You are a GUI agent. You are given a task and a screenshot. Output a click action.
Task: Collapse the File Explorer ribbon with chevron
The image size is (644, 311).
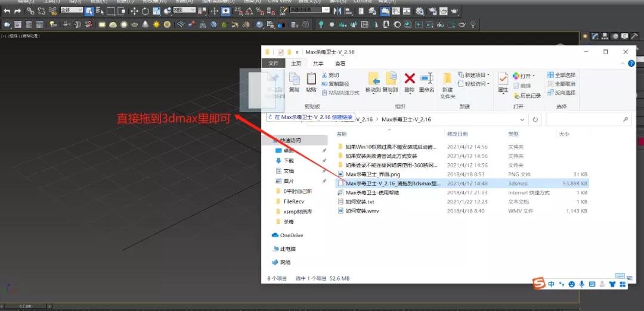[x=623, y=64]
